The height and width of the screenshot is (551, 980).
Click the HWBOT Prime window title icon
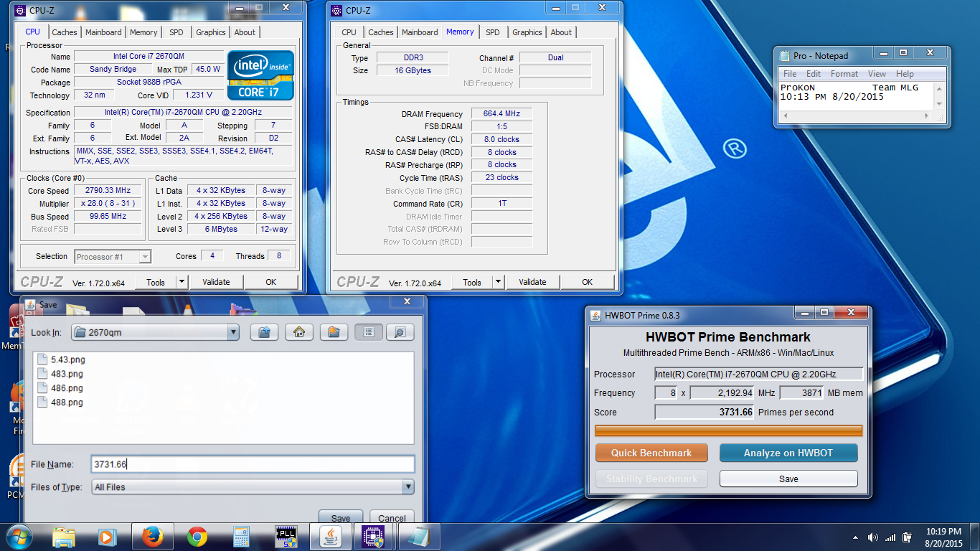pyautogui.click(x=595, y=315)
